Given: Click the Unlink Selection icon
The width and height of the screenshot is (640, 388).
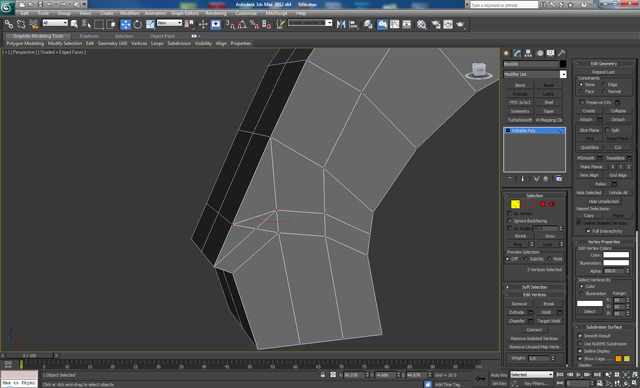Looking at the screenshot, I should pos(21,24).
